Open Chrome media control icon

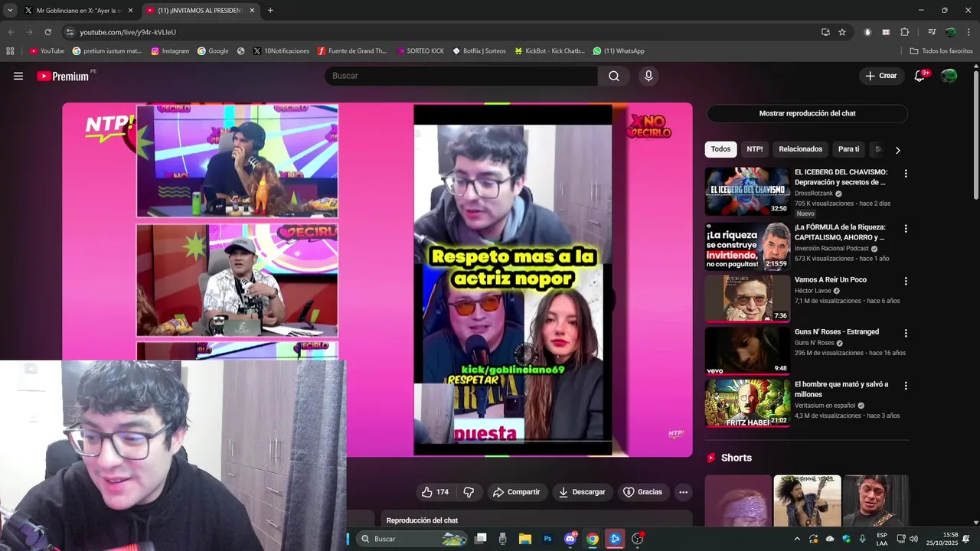932,32
